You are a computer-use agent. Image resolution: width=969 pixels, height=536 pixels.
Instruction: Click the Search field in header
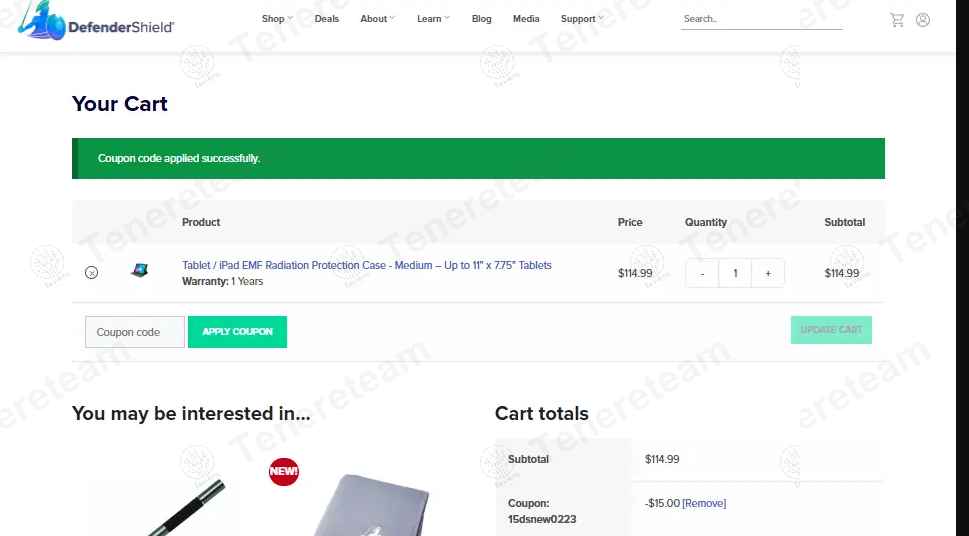761,19
